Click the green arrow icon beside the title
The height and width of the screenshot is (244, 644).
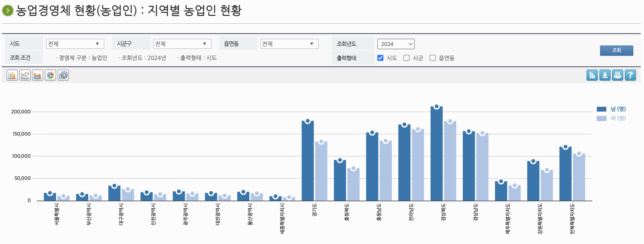click(x=7, y=10)
